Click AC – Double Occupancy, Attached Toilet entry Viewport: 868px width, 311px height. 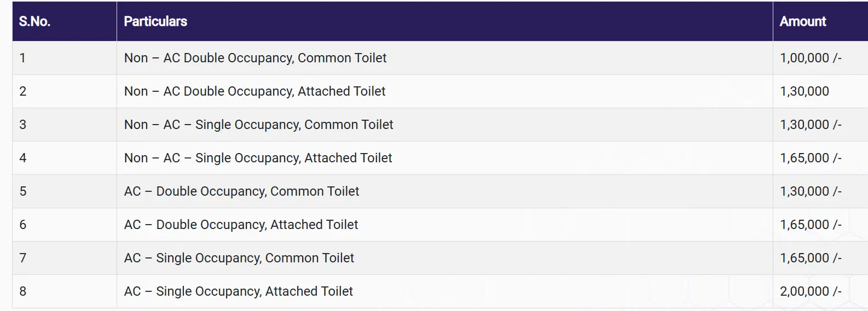tap(241, 225)
